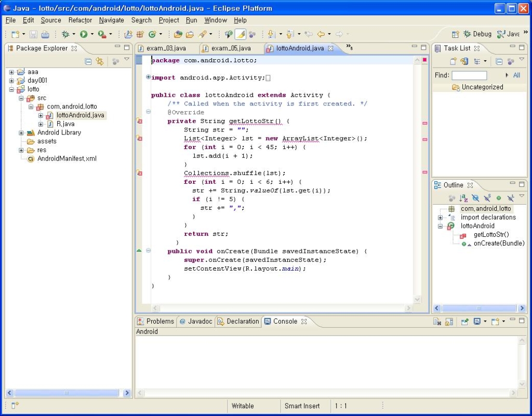Open the Refactor menu
This screenshot has width=532, height=416.
pos(80,20)
